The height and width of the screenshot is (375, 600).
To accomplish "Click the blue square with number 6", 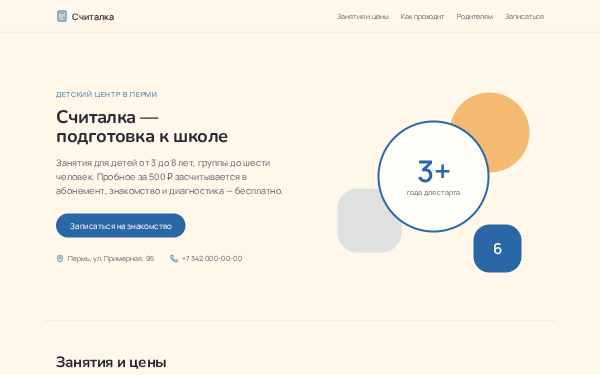I will (497, 248).
